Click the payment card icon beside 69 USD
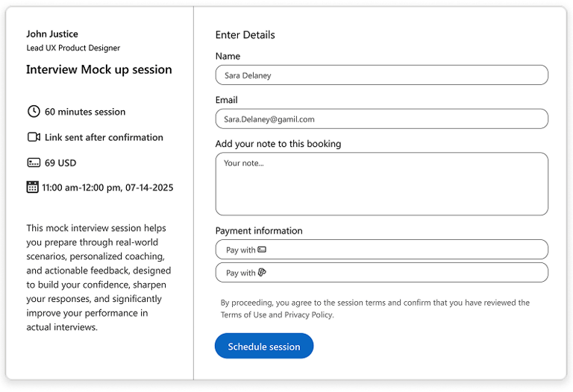This screenshot has width=573, height=392. point(33,162)
